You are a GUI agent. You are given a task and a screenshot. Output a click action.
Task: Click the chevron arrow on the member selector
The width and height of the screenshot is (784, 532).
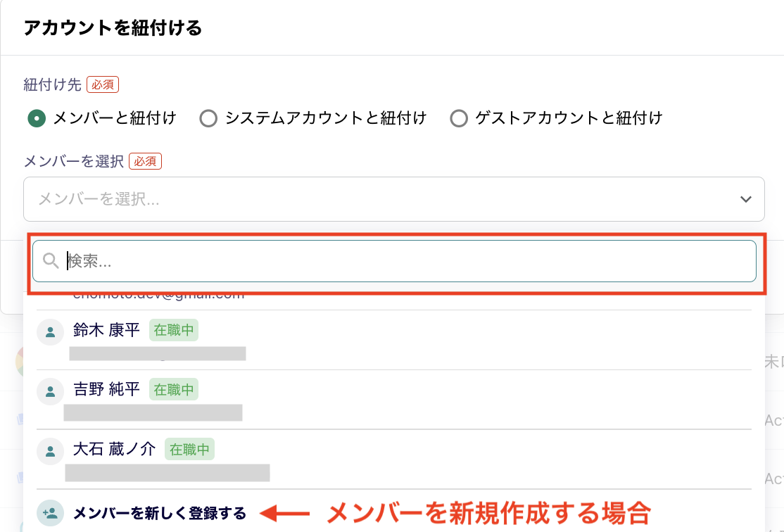coord(746,199)
